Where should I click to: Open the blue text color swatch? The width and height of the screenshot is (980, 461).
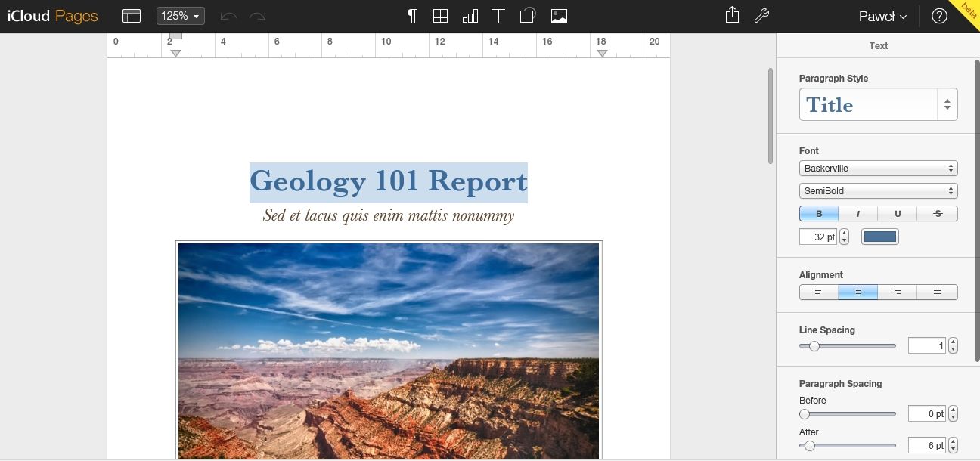click(880, 237)
